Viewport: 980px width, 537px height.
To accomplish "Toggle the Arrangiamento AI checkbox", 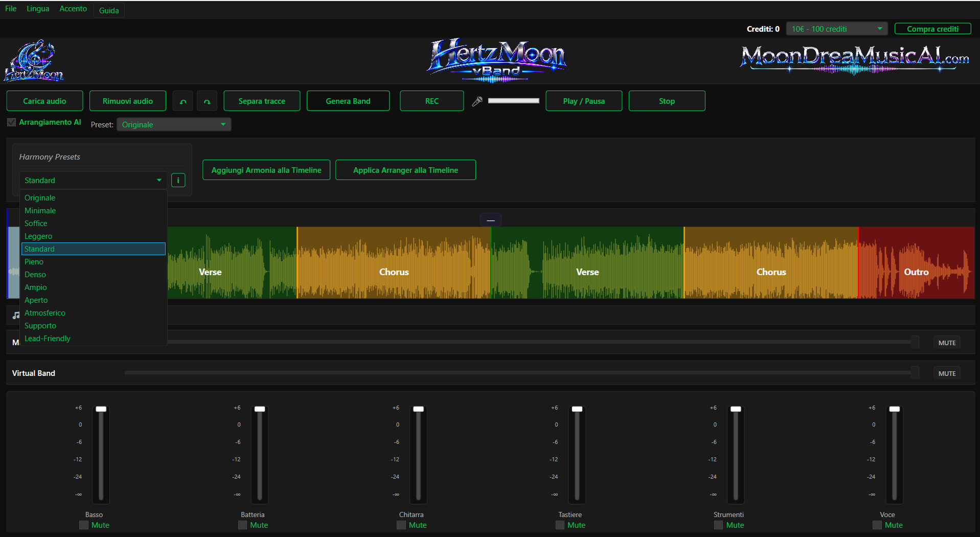I will (x=11, y=122).
